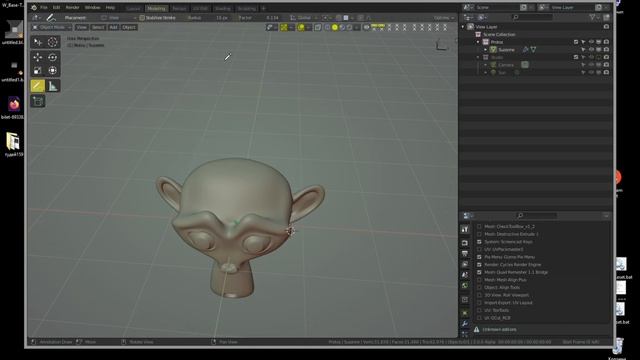Screen dimensions: 640x360
Task: Click the Blender logo menu icon
Action: click(x=34, y=8)
